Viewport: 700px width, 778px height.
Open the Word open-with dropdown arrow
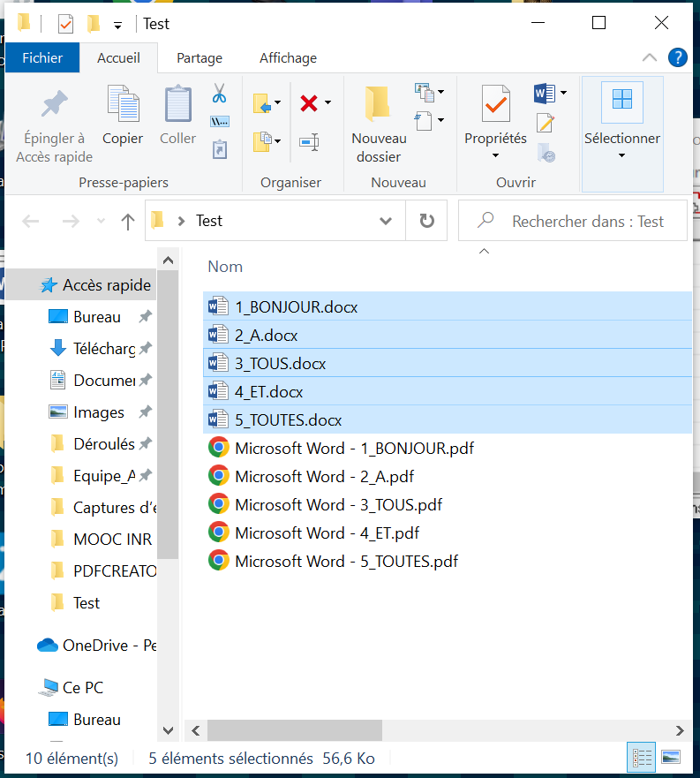tap(563, 93)
